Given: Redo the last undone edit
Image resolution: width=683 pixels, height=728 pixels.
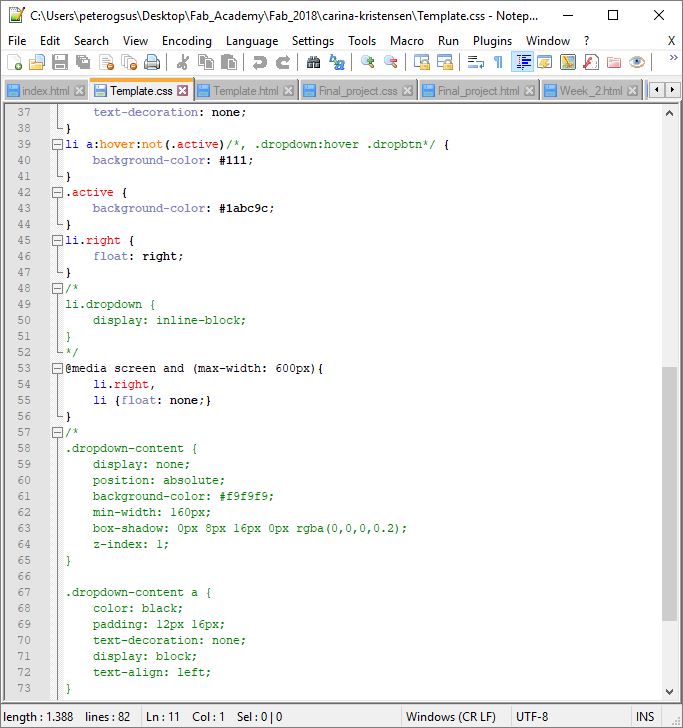Looking at the screenshot, I should [x=283, y=62].
